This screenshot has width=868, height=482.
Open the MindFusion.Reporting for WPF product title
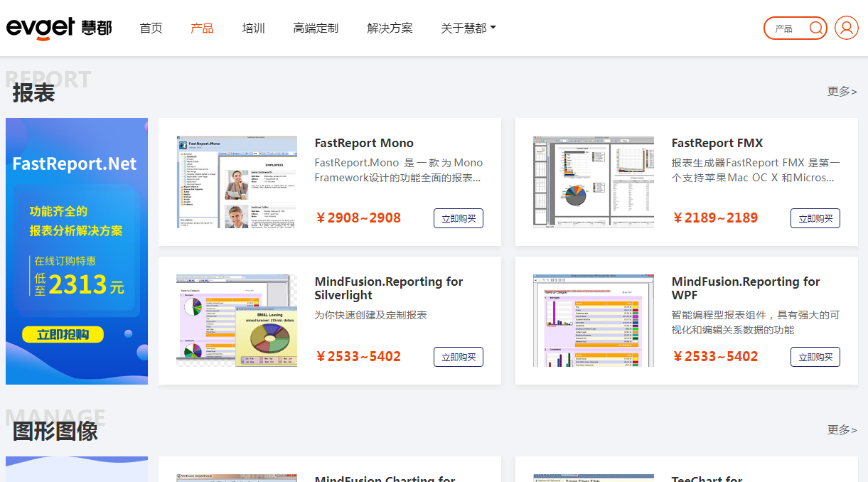pyautogui.click(x=745, y=288)
